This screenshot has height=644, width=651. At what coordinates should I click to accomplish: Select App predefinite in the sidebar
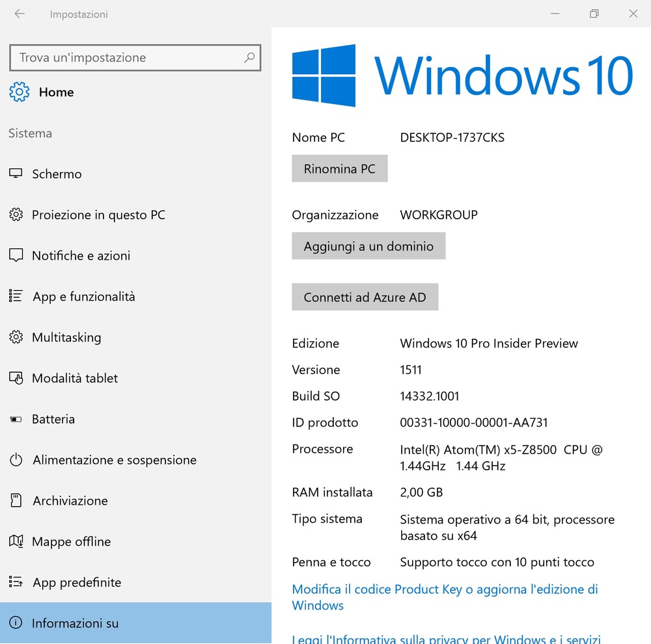pos(77,582)
